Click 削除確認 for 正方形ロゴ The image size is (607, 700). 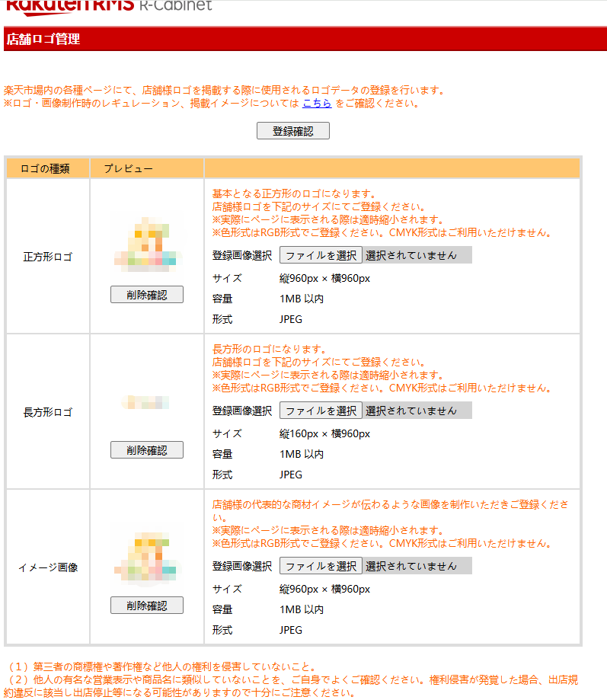pyautogui.click(x=147, y=295)
